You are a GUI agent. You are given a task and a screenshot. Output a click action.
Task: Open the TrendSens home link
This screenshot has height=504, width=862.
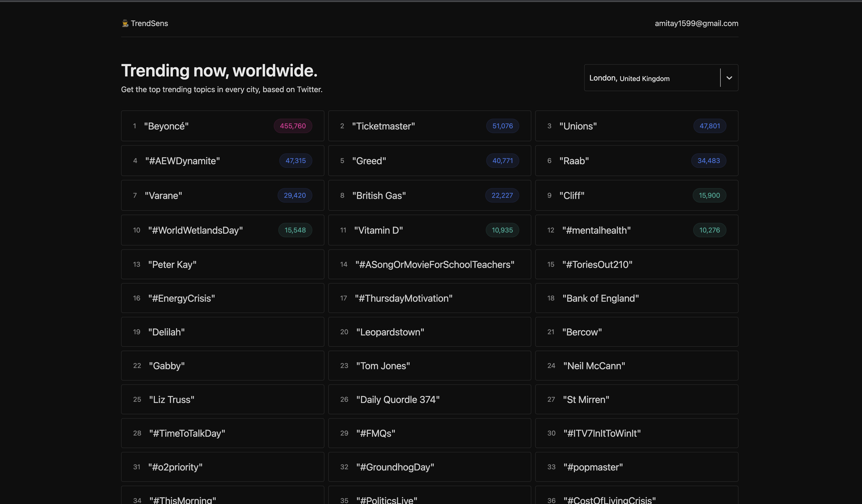point(145,23)
